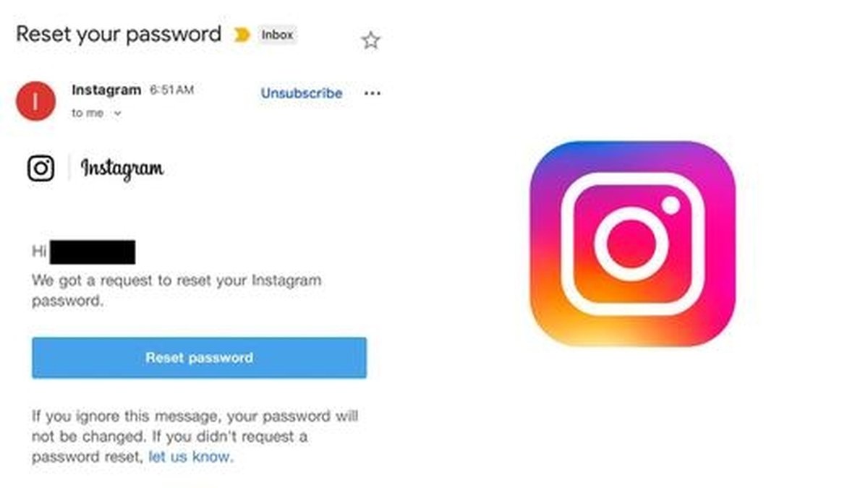Click the outlined Instagram camera glyph

coord(41,168)
